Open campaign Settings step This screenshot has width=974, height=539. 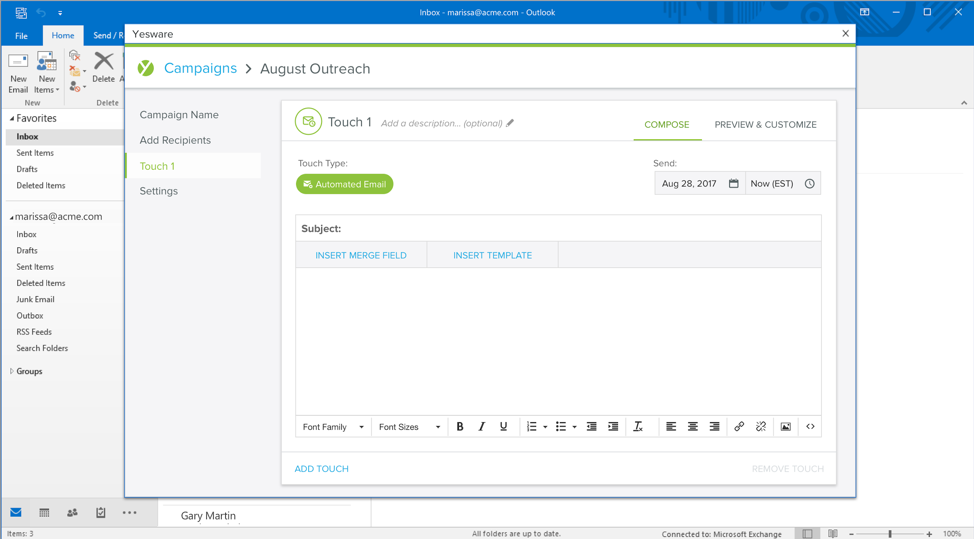tap(158, 191)
